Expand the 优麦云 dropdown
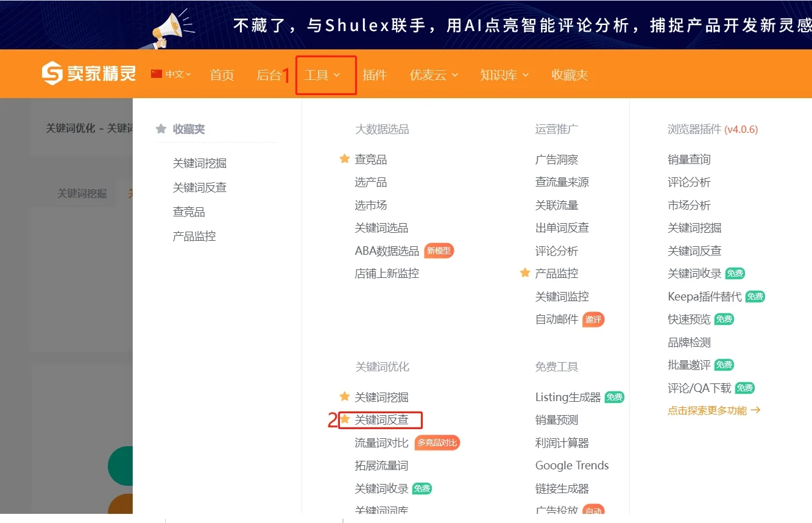This screenshot has height=523, width=812. [434, 75]
